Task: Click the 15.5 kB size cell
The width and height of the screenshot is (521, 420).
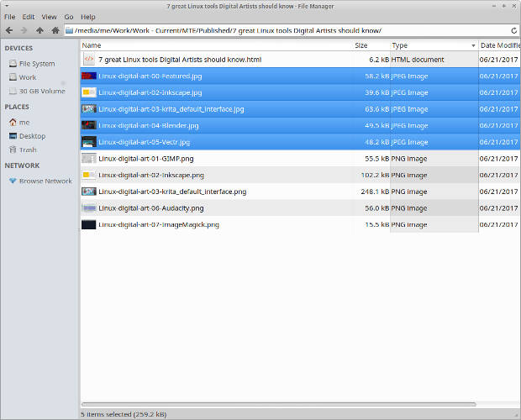Action: pyautogui.click(x=377, y=225)
